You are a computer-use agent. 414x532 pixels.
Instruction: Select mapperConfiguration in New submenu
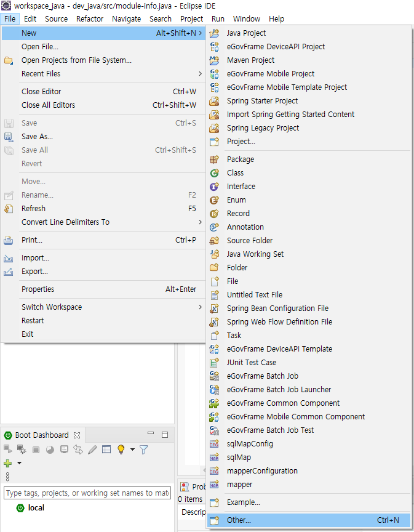(309, 471)
